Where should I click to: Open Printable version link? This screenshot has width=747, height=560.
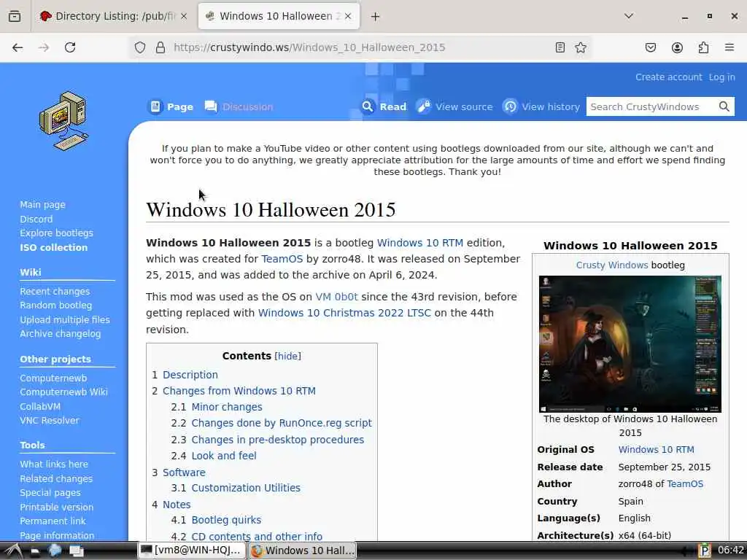click(57, 507)
